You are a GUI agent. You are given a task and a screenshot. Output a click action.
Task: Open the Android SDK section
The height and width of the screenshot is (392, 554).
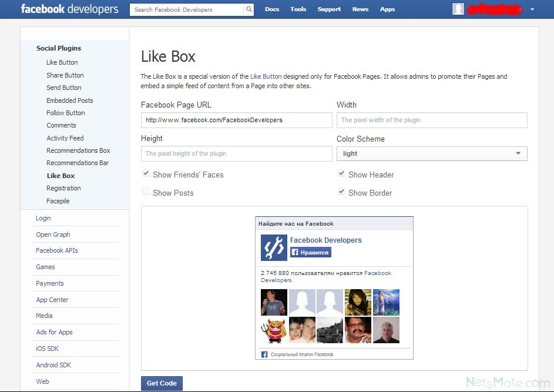[53, 365]
